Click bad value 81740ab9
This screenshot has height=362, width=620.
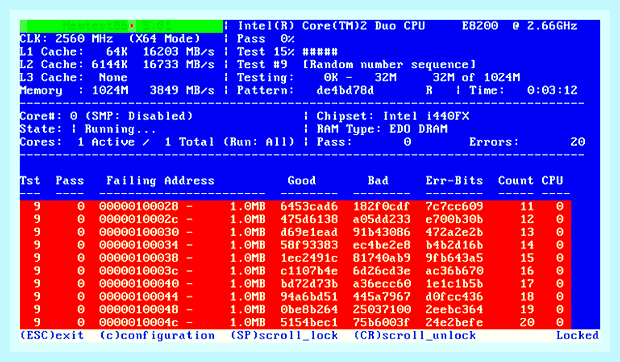click(382, 258)
